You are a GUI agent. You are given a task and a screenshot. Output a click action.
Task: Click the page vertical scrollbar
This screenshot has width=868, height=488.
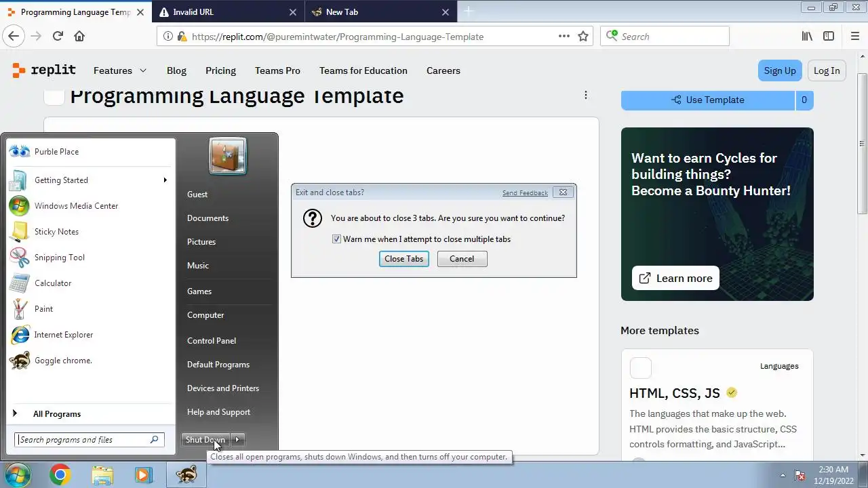863,143
